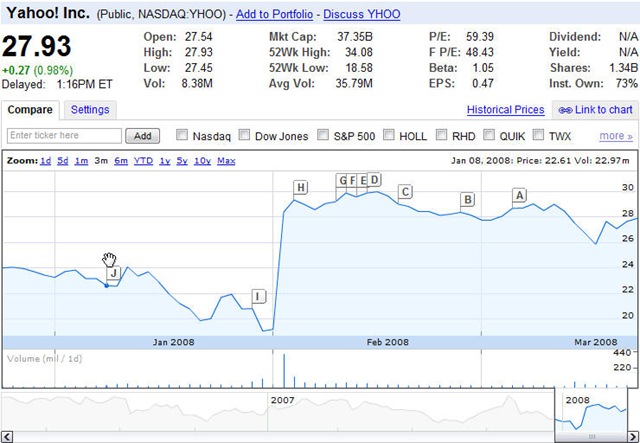Click news marker B on the chart
640x443 pixels.
(468, 200)
